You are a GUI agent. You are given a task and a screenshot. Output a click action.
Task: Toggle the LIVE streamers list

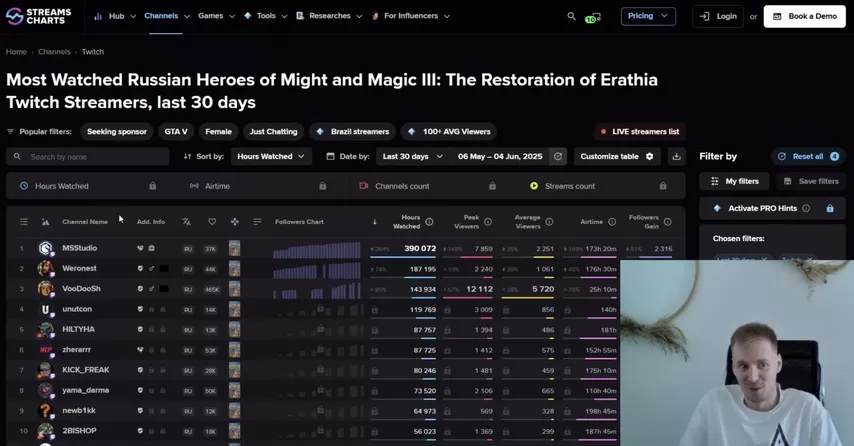click(x=640, y=131)
